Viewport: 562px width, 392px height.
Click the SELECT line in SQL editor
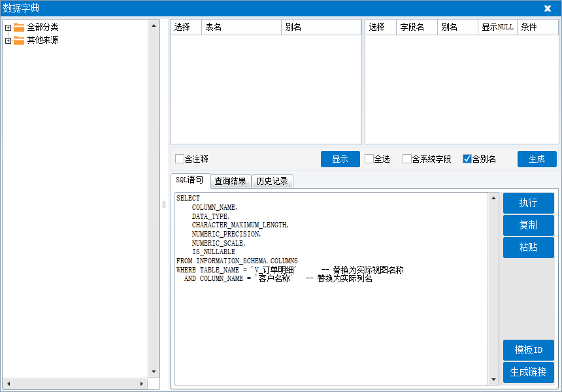coord(188,198)
